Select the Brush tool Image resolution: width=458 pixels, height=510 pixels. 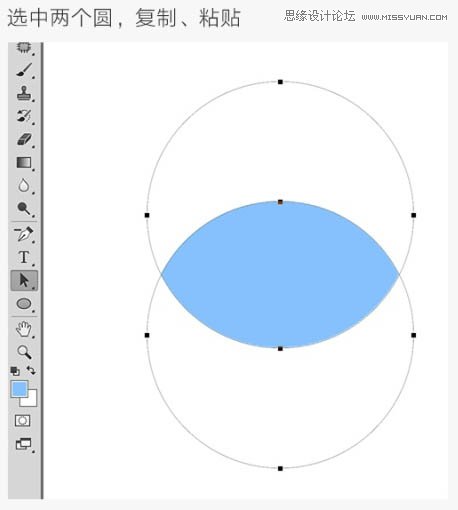(24, 70)
